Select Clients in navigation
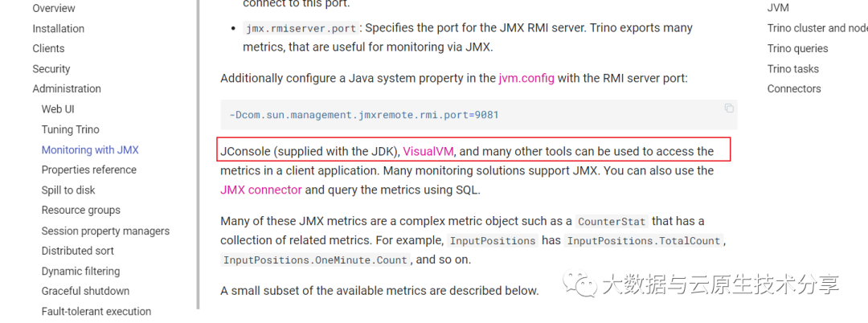 click(x=48, y=49)
